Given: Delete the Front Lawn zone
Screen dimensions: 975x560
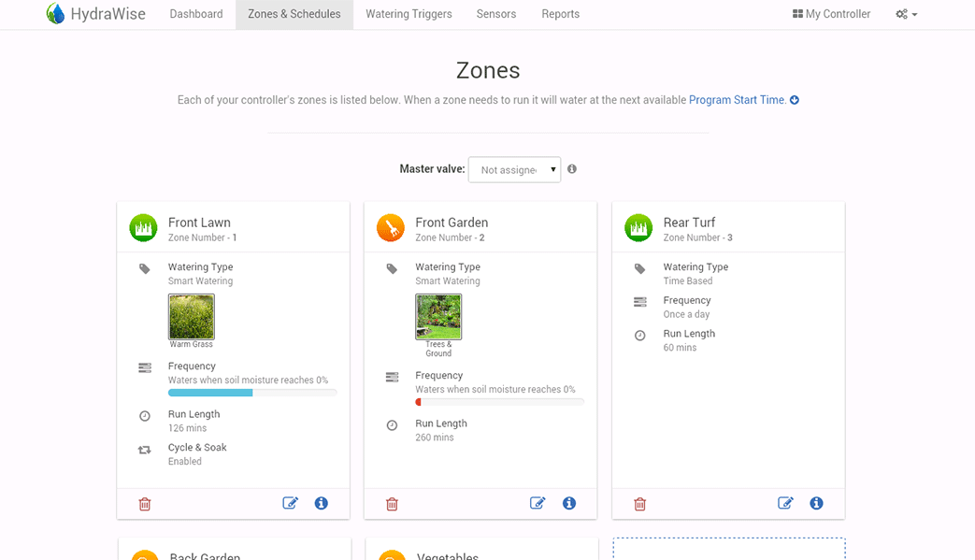Looking at the screenshot, I should pyautogui.click(x=145, y=504).
